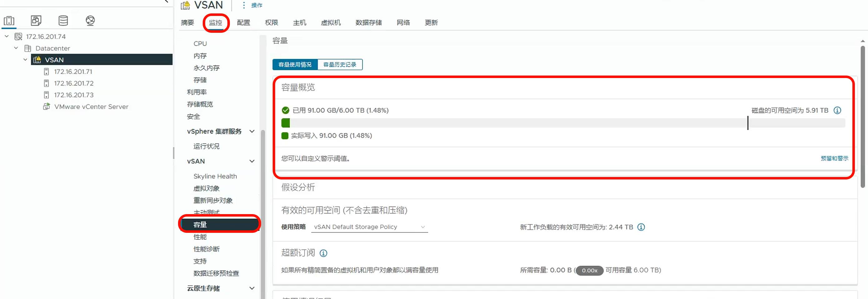Switch to the 更新 tab

(431, 22)
